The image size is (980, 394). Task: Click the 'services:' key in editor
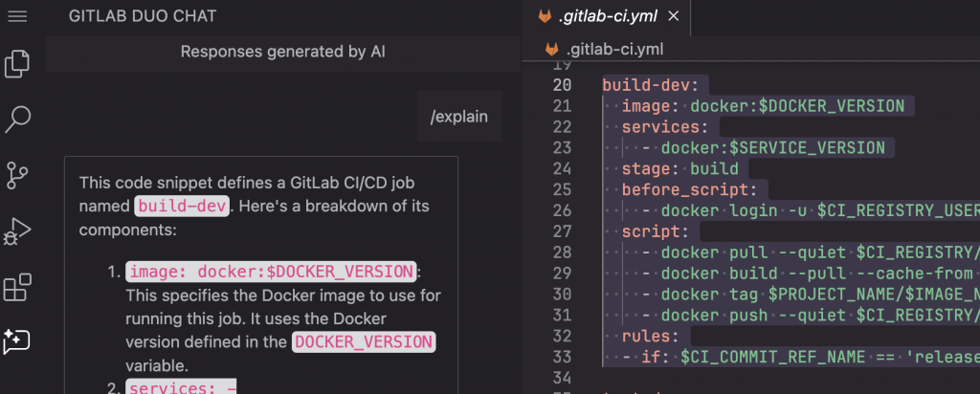point(664,127)
